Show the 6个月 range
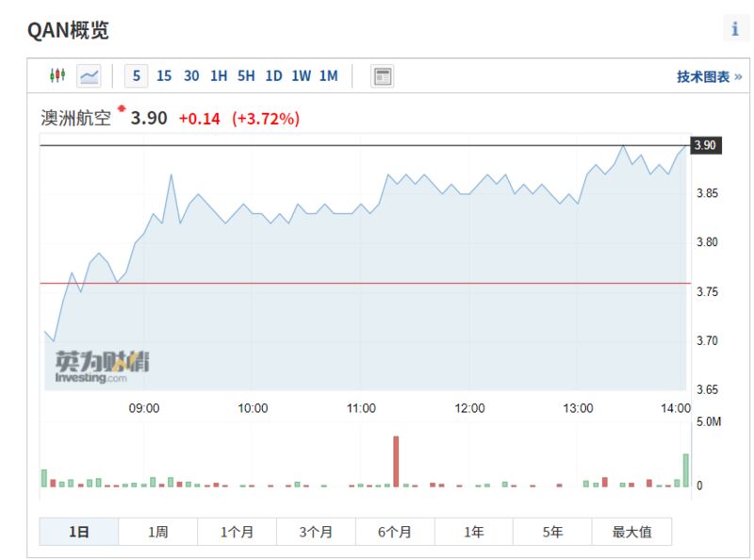This screenshot has height=560, width=754. pyautogui.click(x=395, y=532)
